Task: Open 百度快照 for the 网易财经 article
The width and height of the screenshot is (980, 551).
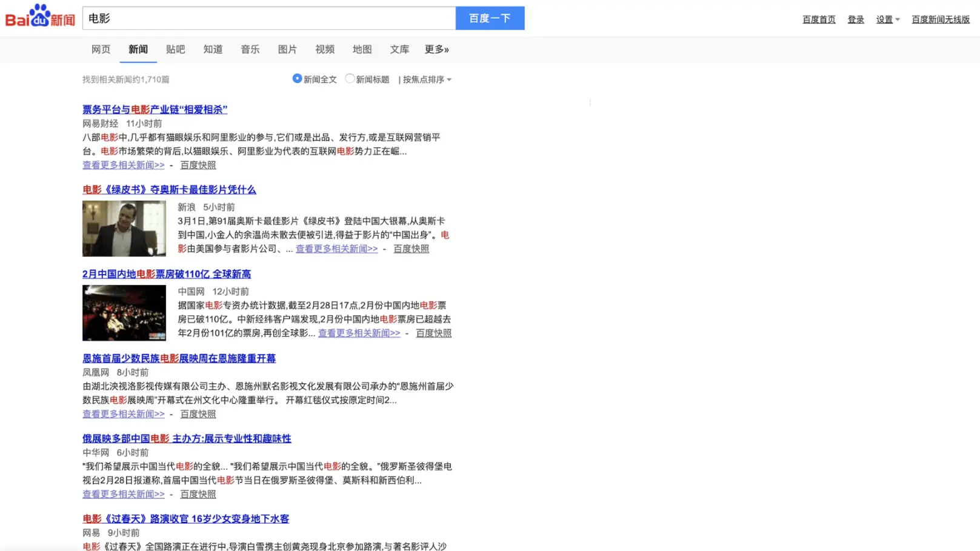Action: [x=198, y=165]
